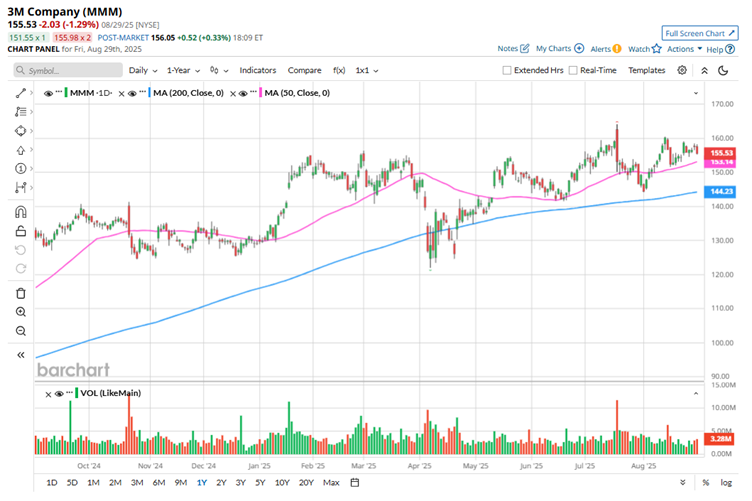The image size is (752, 501).
Task: Open the f(x) expressions menu
Action: click(x=339, y=70)
